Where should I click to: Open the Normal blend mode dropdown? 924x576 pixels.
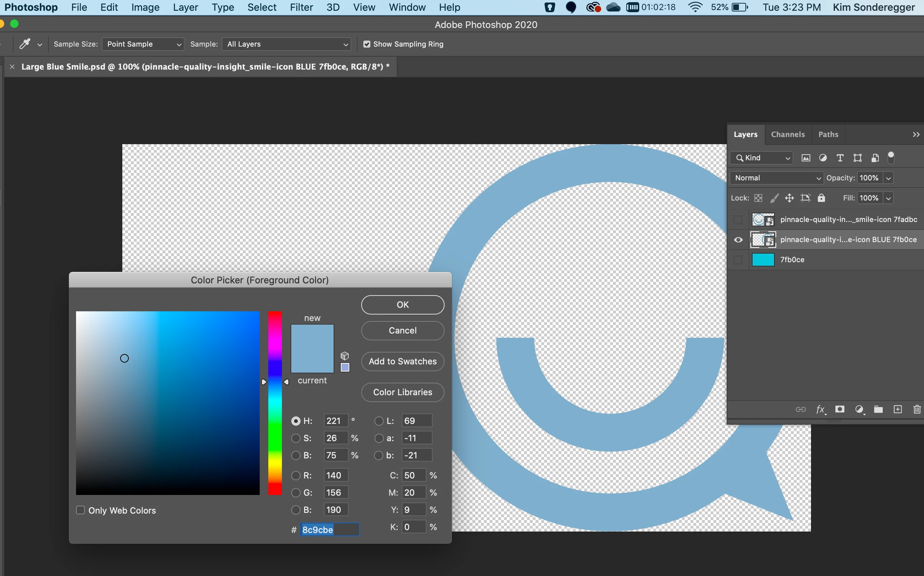pos(777,178)
